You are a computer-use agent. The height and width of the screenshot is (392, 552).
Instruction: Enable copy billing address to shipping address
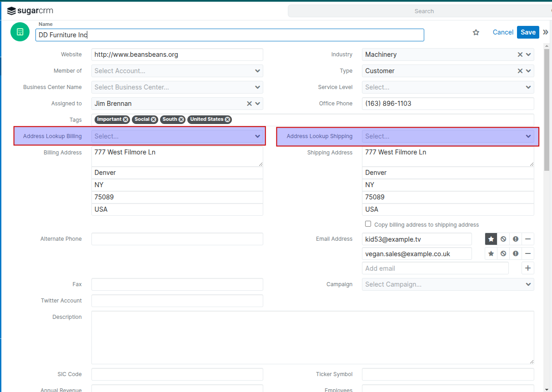pyautogui.click(x=368, y=224)
